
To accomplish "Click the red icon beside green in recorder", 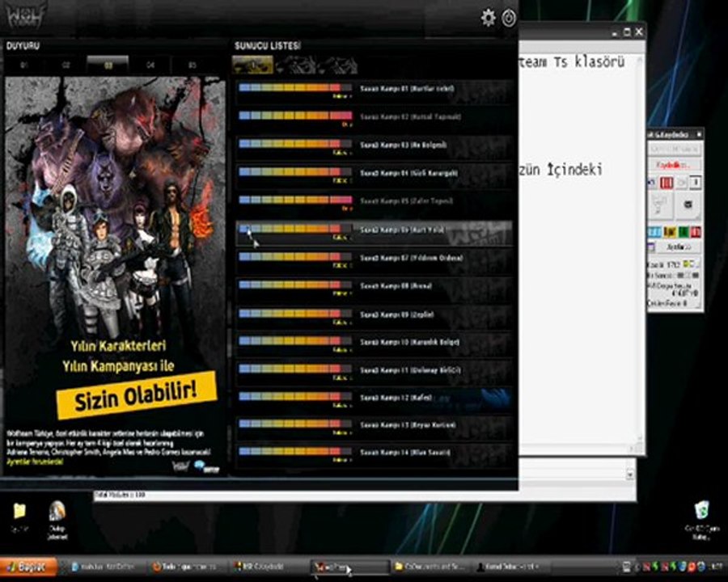I will pos(696,232).
